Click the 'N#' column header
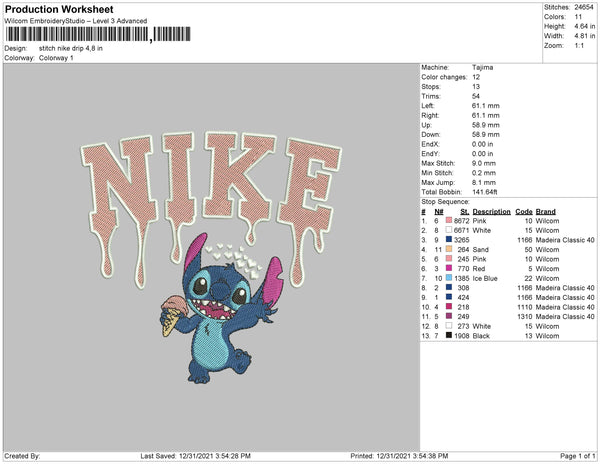 click(x=439, y=212)
